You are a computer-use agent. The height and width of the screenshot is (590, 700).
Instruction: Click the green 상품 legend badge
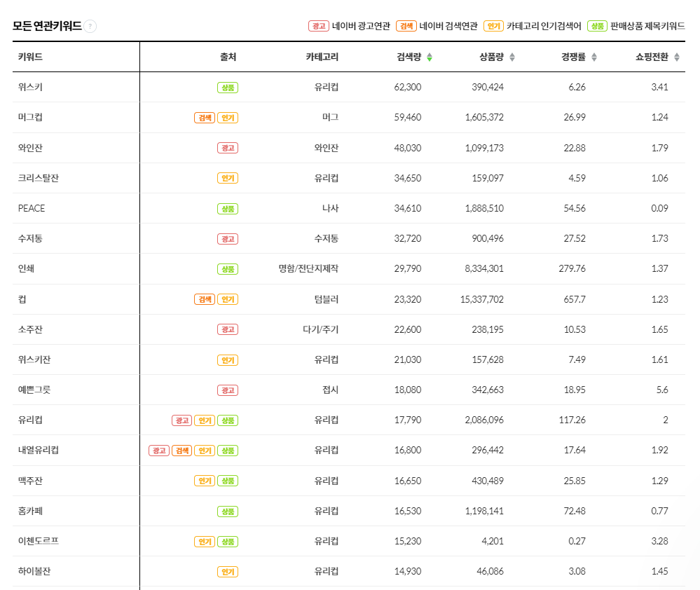(597, 27)
